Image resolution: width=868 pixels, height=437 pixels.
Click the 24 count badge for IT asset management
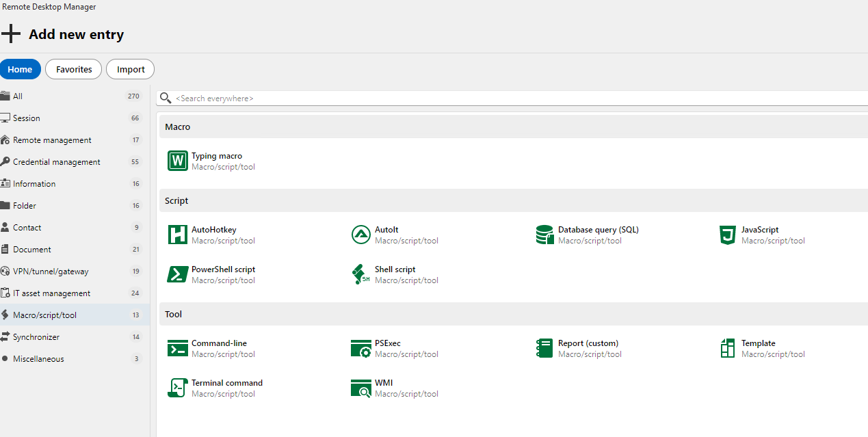[x=135, y=293]
